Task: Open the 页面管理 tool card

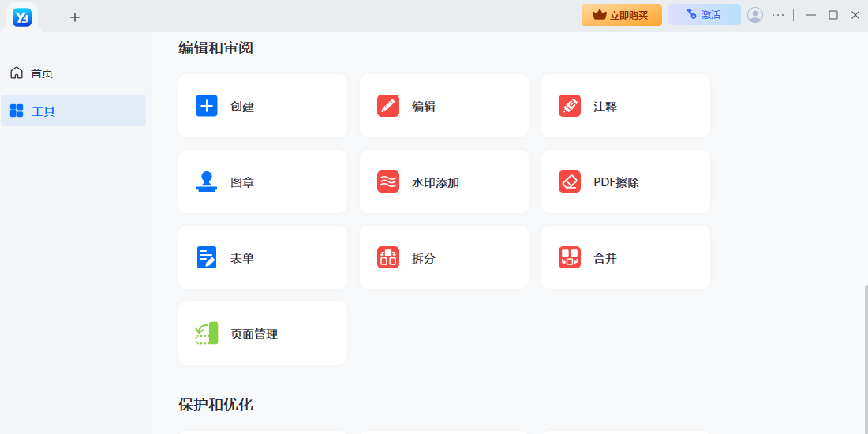Action: 263,333
